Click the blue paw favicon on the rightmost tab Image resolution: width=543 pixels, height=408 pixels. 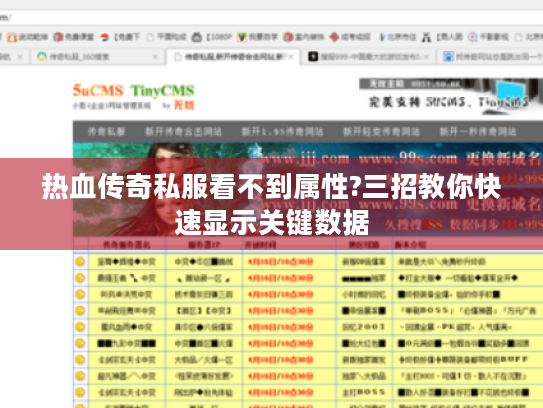point(448,56)
